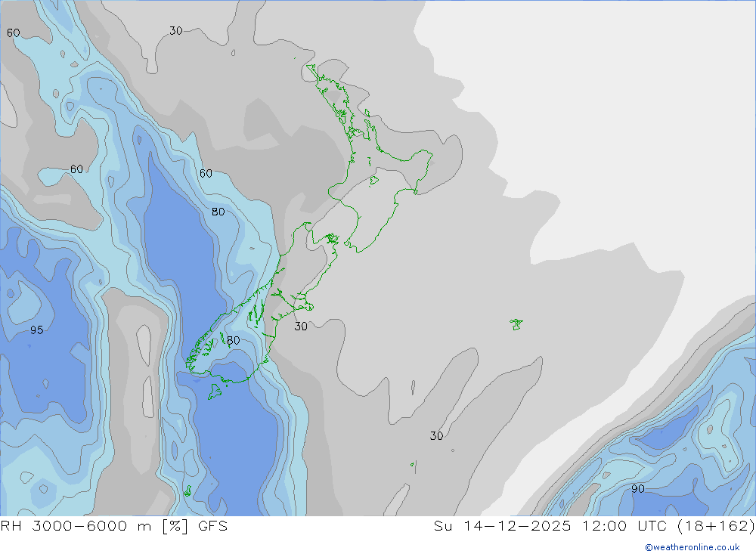Click the 'RH 3000-6000 m [%] GFS' caption
Image resolution: width=756 pixels, height=554 pixels.
point(114,525)
